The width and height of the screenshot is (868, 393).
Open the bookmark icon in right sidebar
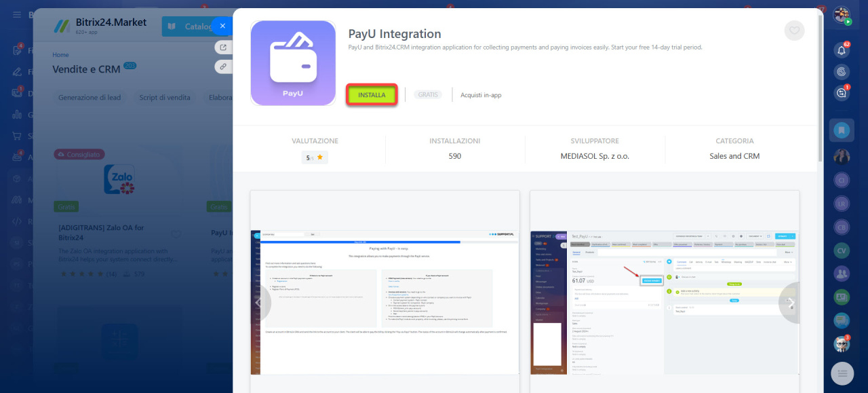[x=842, y=129]
